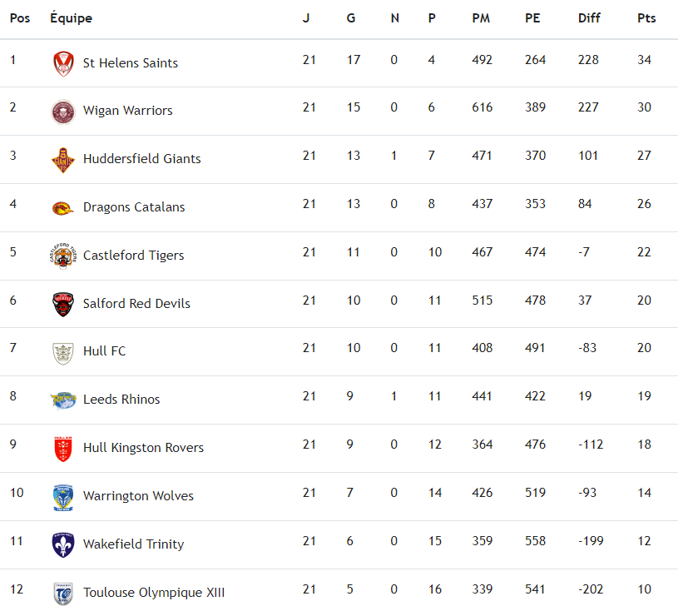Click the Toulouse Olympique XIII logo
The image size is (683, 616).
[63, 593]
